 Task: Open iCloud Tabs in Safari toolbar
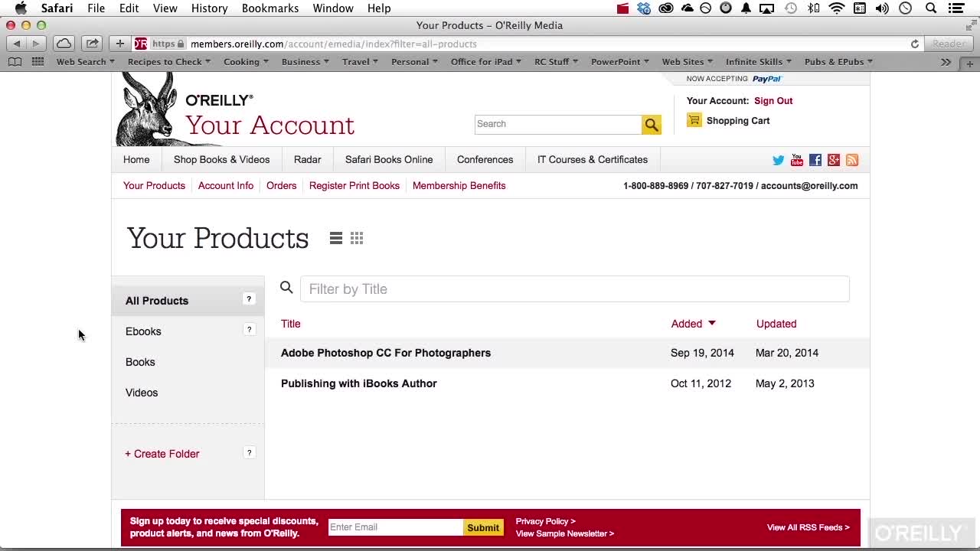pos(64,44)
